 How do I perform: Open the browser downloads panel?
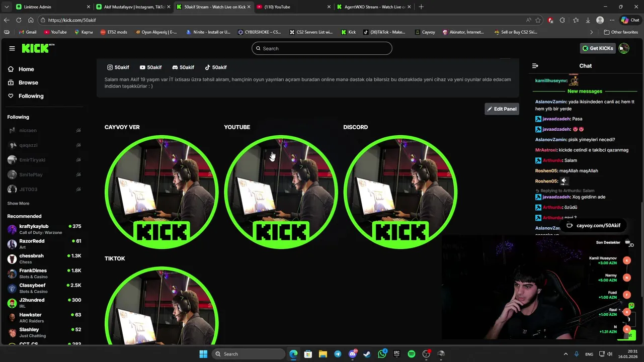coord(588,20)
